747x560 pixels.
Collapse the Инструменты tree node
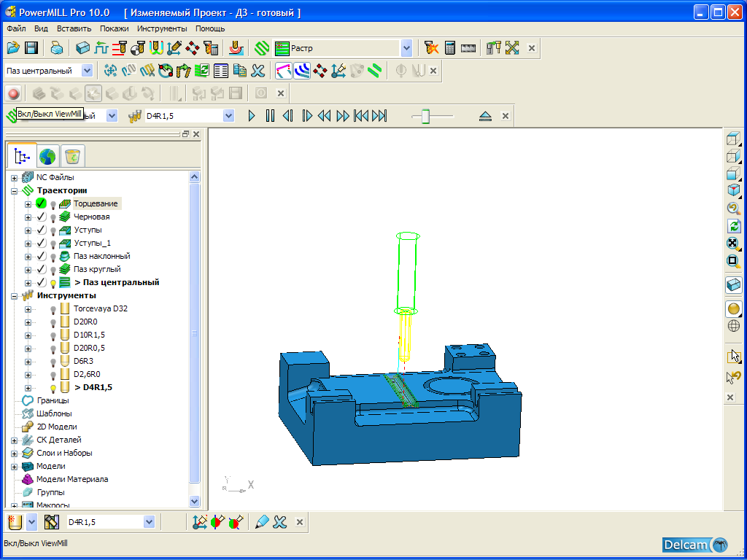[15, 296]
